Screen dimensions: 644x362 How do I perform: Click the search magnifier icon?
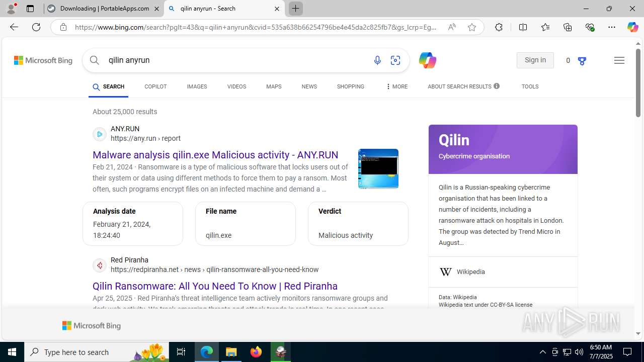95,60
